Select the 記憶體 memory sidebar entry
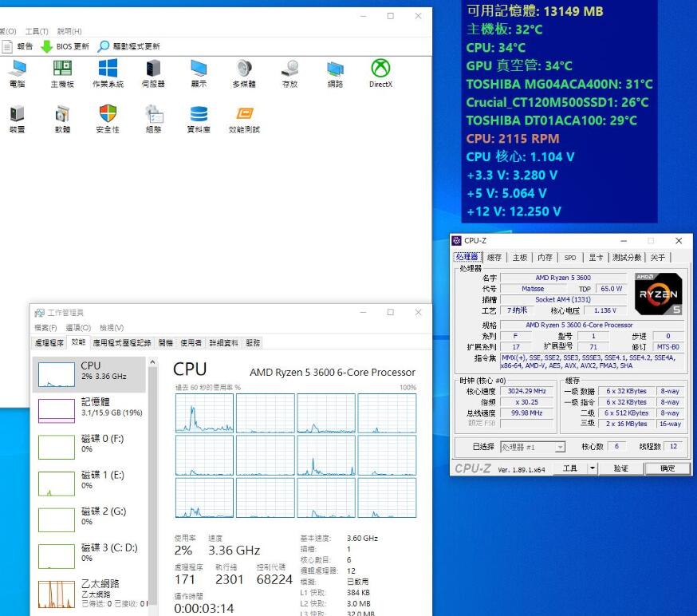 (x=89, y=410)
